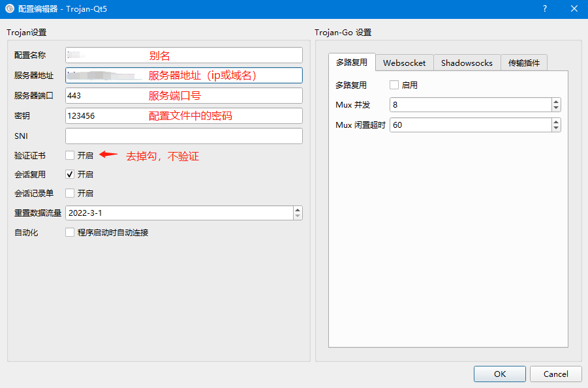
Task: Click the 重置数据流量 label text
Action: pos(38,213)
